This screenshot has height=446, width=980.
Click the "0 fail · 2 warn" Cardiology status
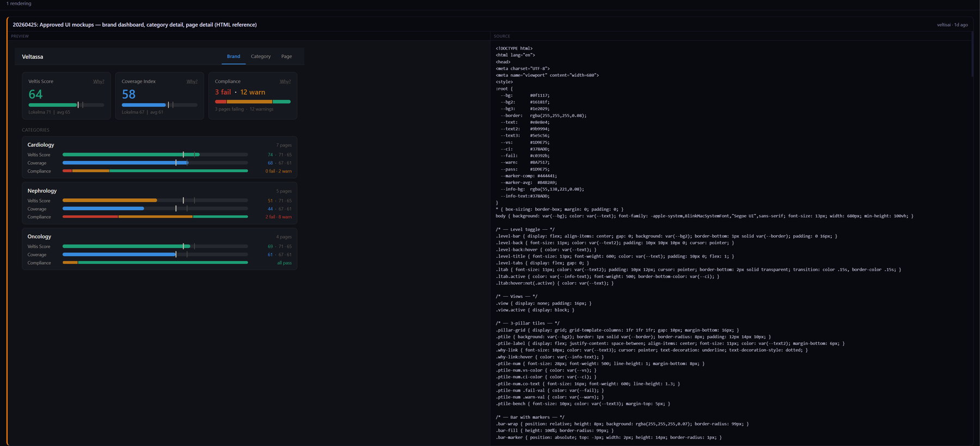point(278,171)
